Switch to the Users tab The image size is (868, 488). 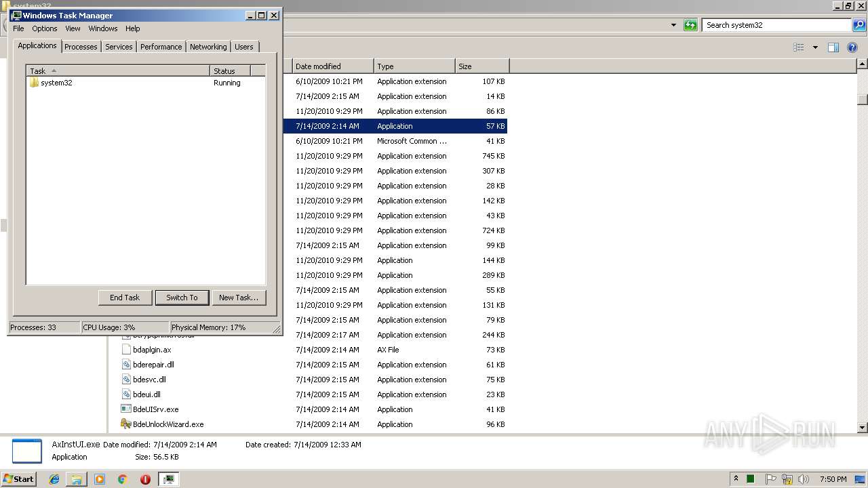[x=244, y=47]
